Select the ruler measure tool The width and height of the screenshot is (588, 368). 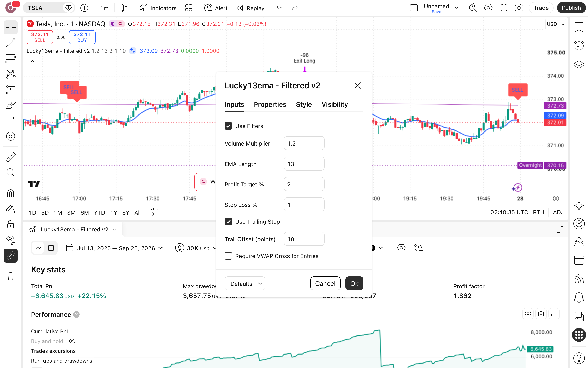click(10, 157)
